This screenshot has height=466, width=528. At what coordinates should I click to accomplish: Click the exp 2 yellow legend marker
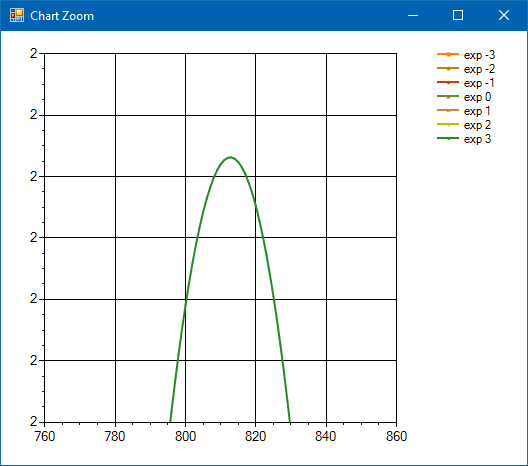click(x=448, y=124)
